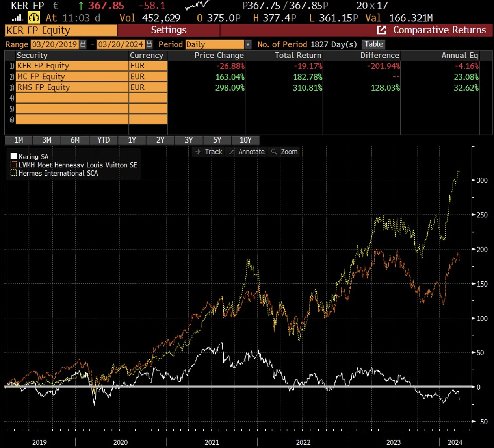The width and height of the screenshot is (494, 448).
Task: Toggle Hermes International SCA legend series
Action: click(54, 173)
